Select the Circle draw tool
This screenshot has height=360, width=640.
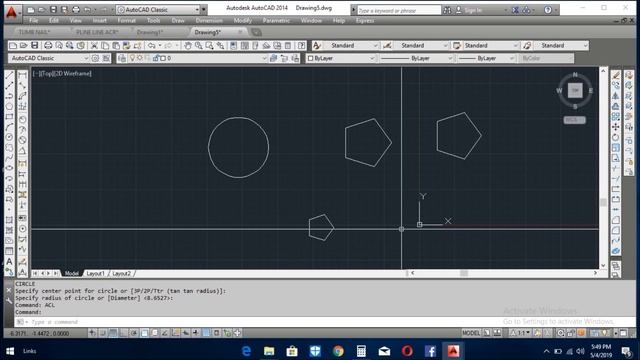pyautogui.click(x=9, y=137)
